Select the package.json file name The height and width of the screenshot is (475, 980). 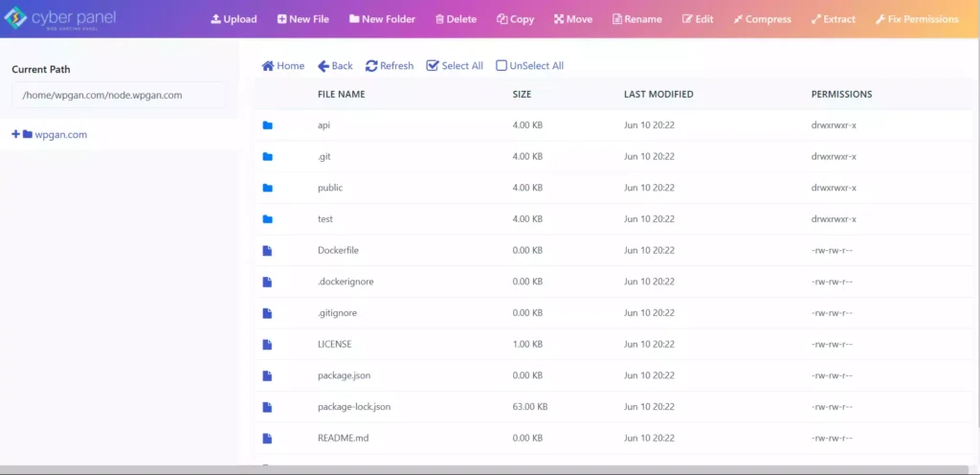pos(345,375)
